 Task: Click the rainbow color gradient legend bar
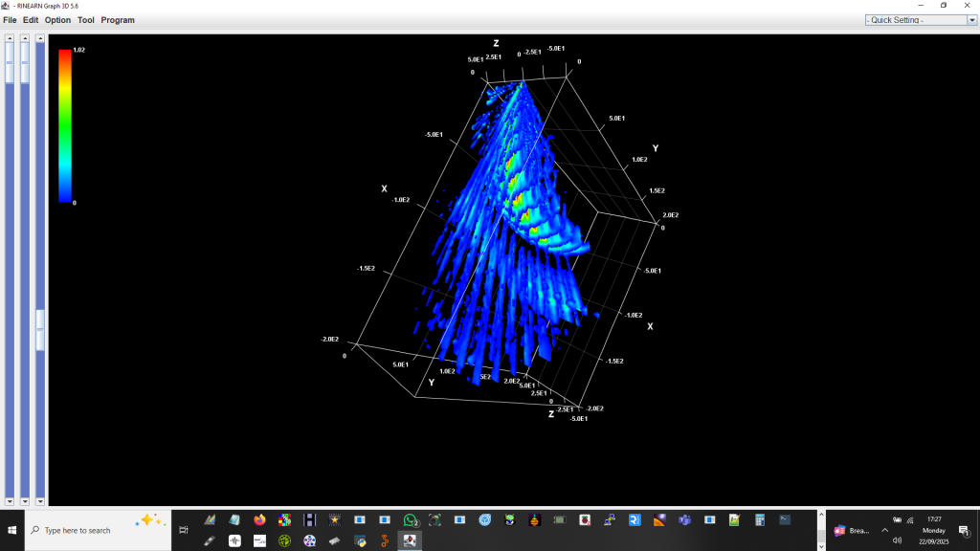[x=65, y=124]
